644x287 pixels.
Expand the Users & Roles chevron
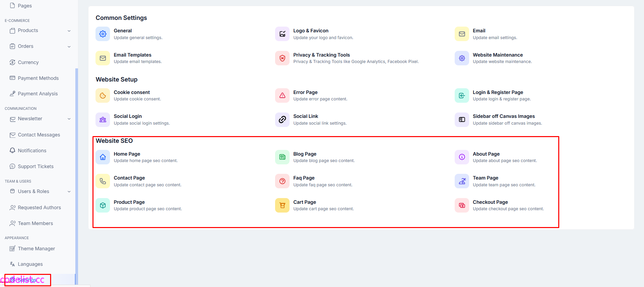coord(69,192)
